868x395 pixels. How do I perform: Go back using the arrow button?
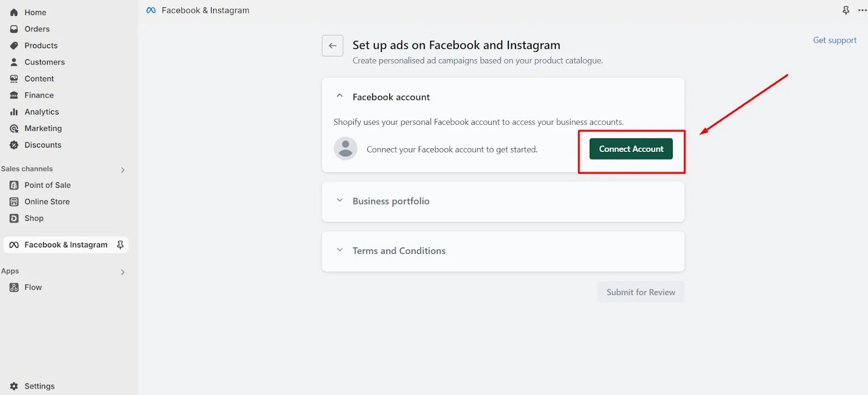[333, 46]
